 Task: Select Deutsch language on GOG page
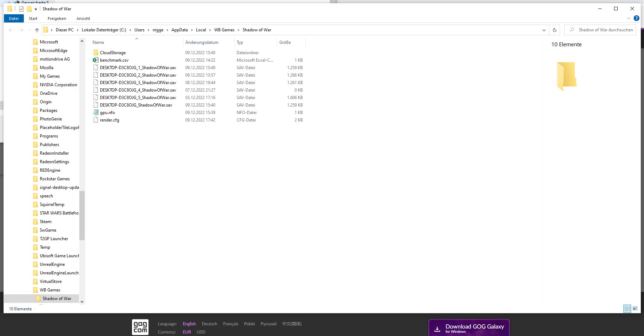coord(209,324)
